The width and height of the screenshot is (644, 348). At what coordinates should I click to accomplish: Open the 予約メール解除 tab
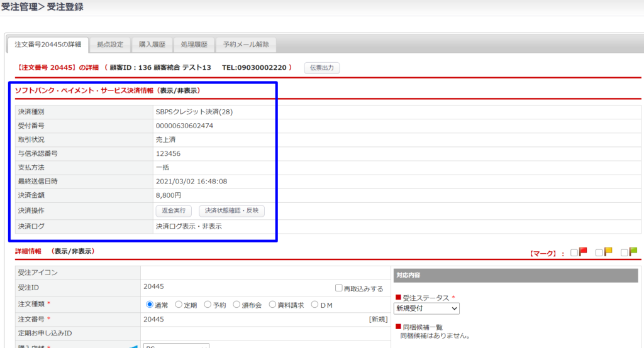pyautogui.click(x=245, y=45)
